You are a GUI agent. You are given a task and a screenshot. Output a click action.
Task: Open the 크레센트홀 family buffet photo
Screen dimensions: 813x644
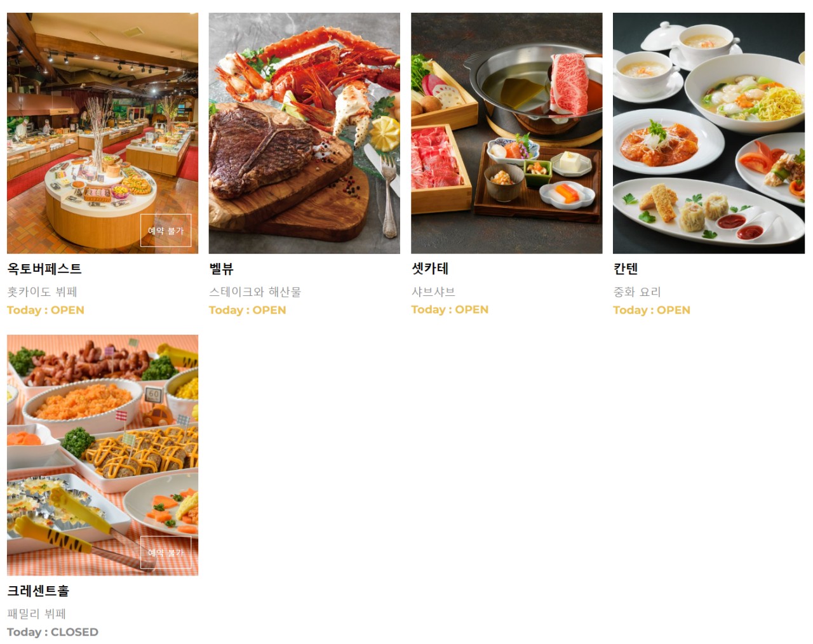coord(102,455)
